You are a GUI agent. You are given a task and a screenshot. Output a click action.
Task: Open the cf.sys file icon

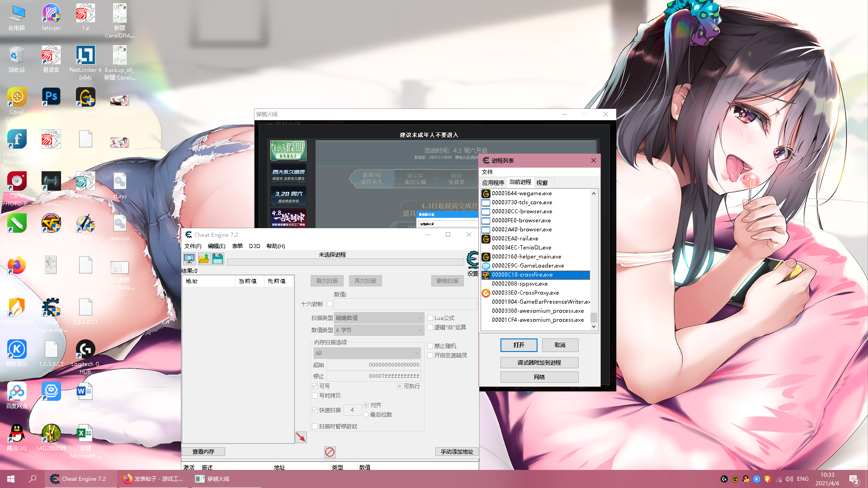point(120,185)
